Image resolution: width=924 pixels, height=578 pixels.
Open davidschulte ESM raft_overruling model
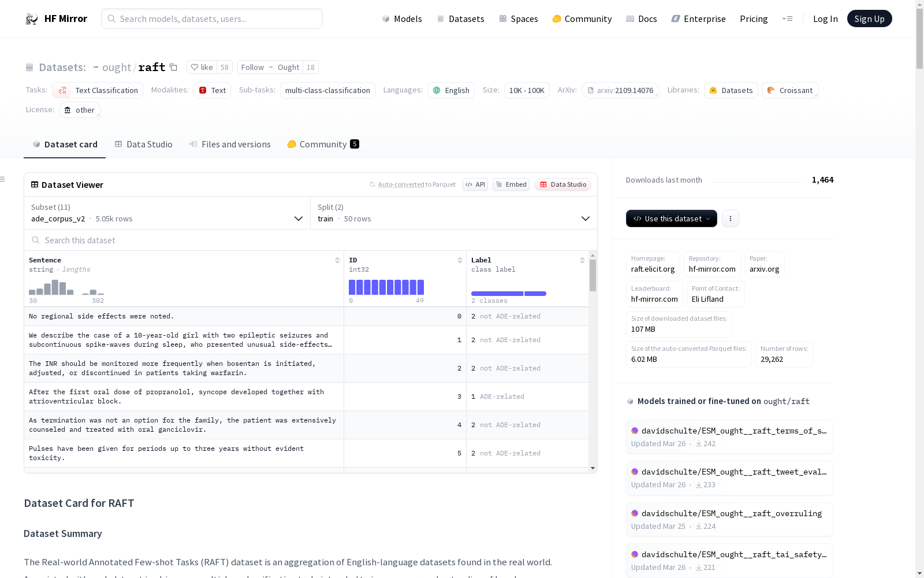tap(729, 519)
